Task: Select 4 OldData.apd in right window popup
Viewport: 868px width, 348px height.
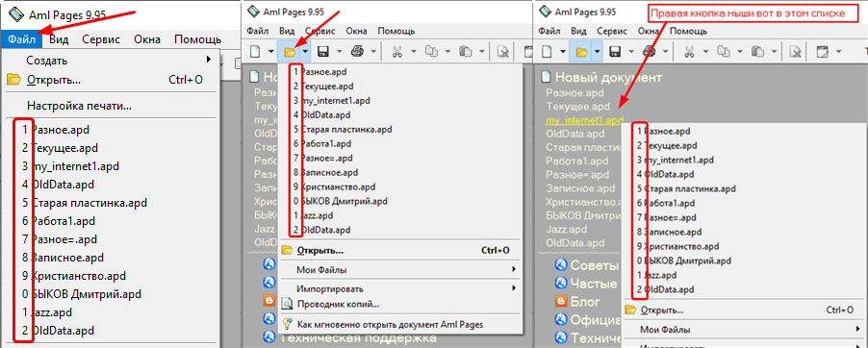Action: pyautogui.click(x=745, y=174)
